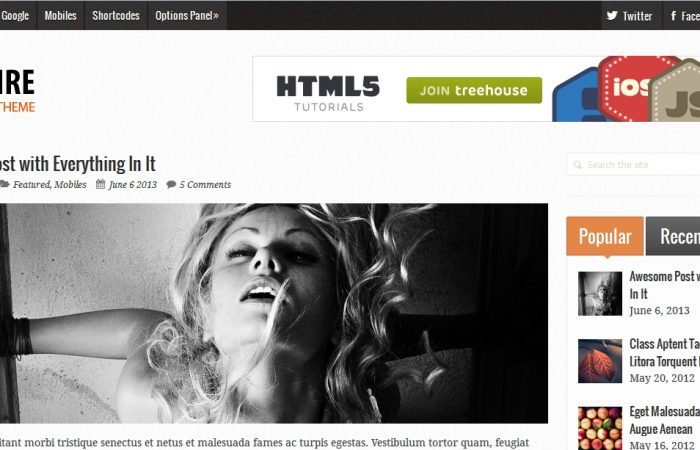This screenshot has width=700, height=450.
Task: Click the calendar icon beside June 6 2013
Action: point(100,184)
